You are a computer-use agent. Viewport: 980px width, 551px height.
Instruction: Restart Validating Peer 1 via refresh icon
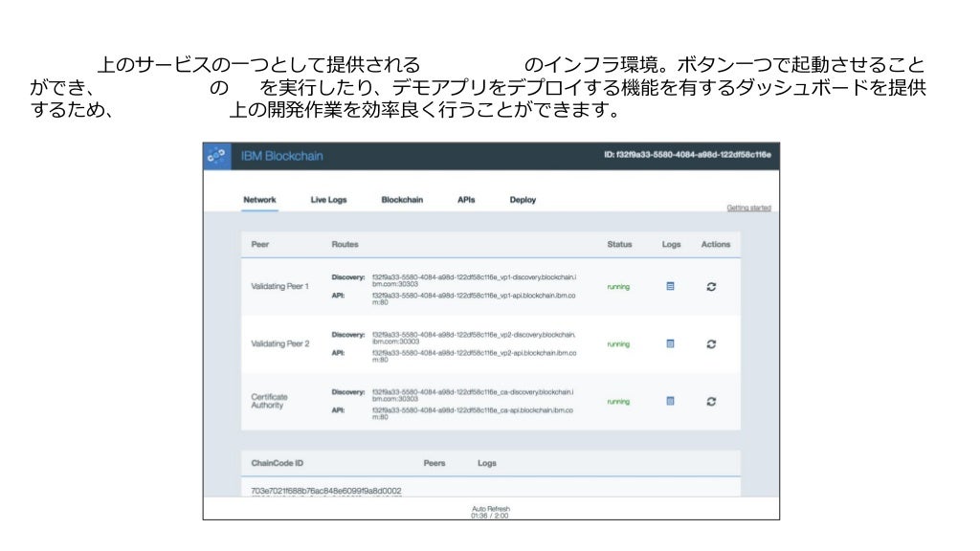pos(711,287)
